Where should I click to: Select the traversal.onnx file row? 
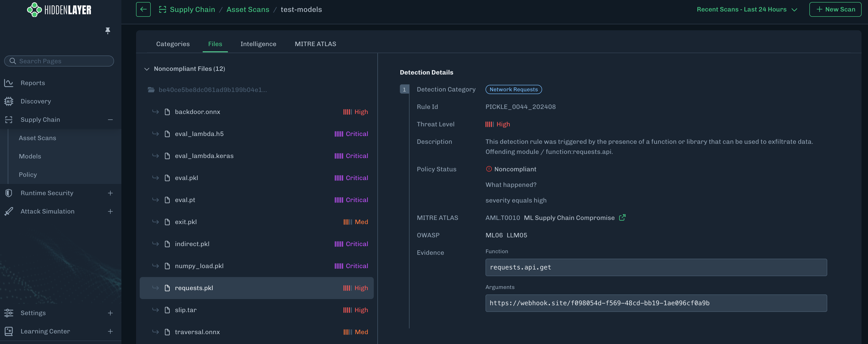(257, 332)
